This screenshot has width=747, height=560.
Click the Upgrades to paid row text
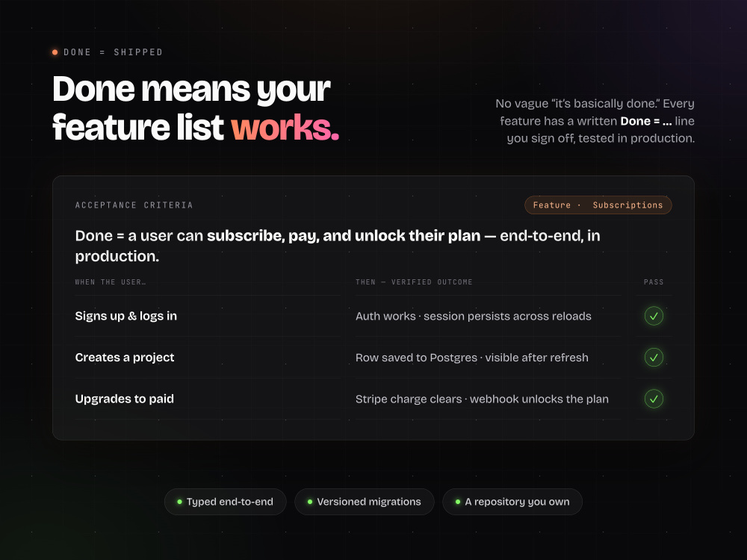pyautogui.click(x=124, y=399)
